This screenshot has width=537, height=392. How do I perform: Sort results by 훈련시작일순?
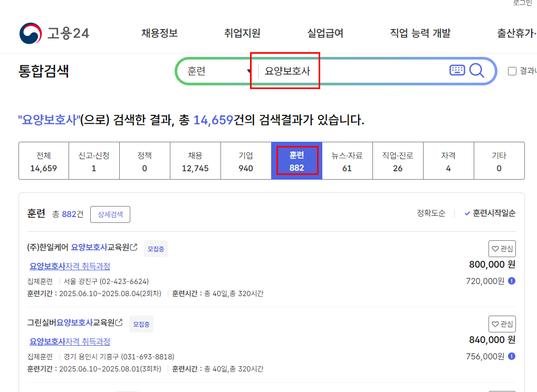[x=490, y=213]
